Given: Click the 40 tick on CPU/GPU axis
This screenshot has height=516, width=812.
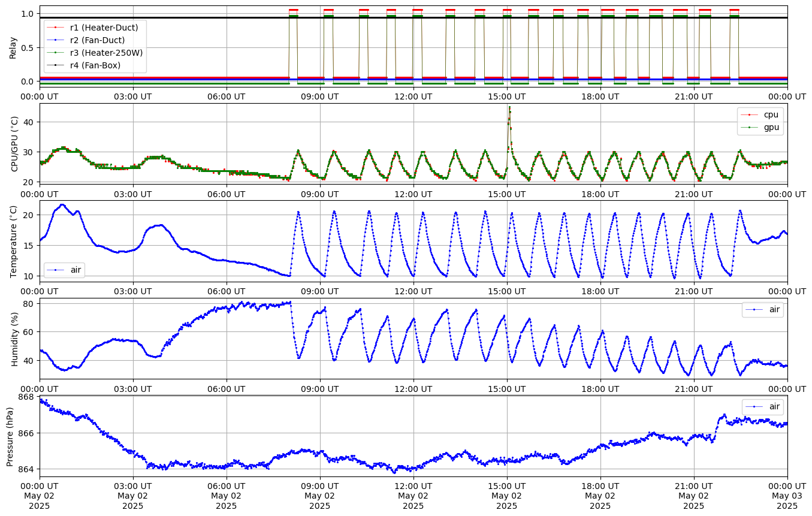Looking at the screenshot, I should (x=30, y=122).
